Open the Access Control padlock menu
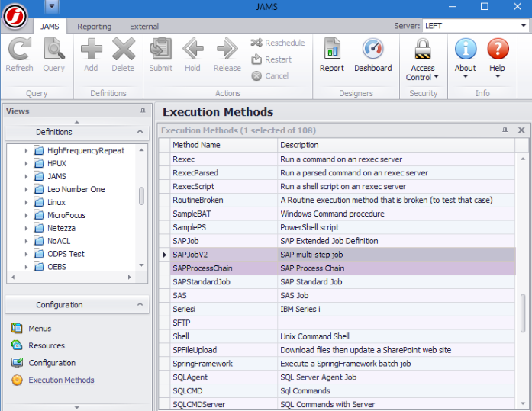The height and width of the screenshot is (411, 532). coord(423,59)
